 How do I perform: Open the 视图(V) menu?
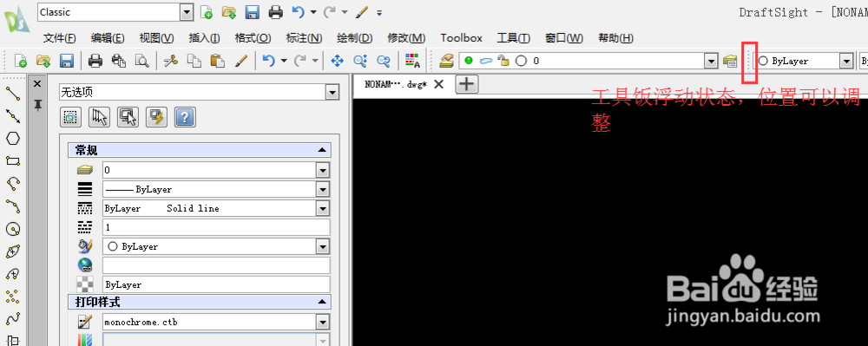(x=156, y=38)
